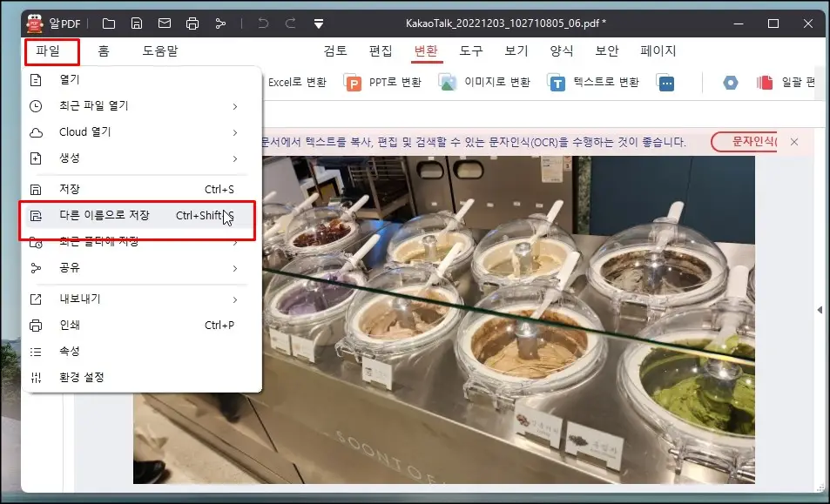Select 다른 이름으로 저장 from the file menu
The image size is (830, 504).
tap(139, 215)
